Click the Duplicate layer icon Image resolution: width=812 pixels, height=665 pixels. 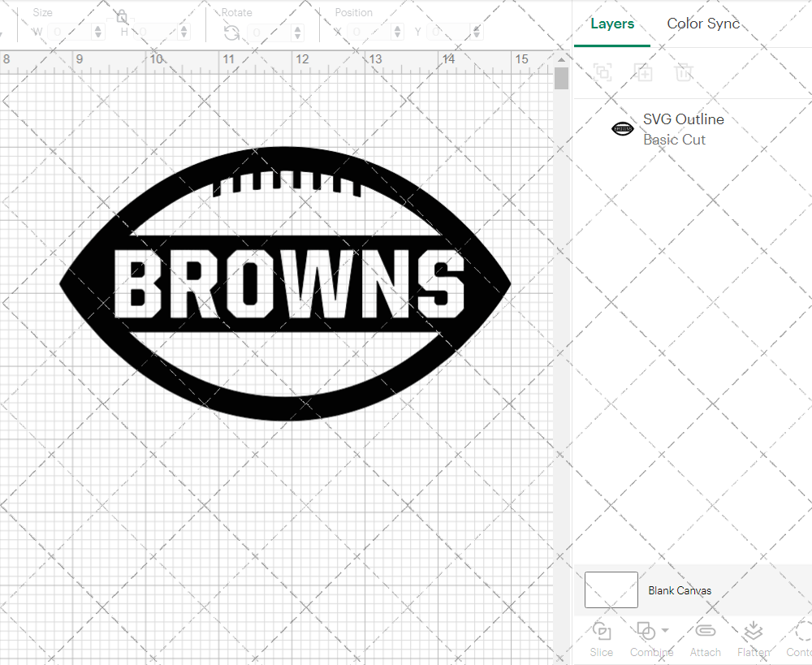[x=643, y=72]
